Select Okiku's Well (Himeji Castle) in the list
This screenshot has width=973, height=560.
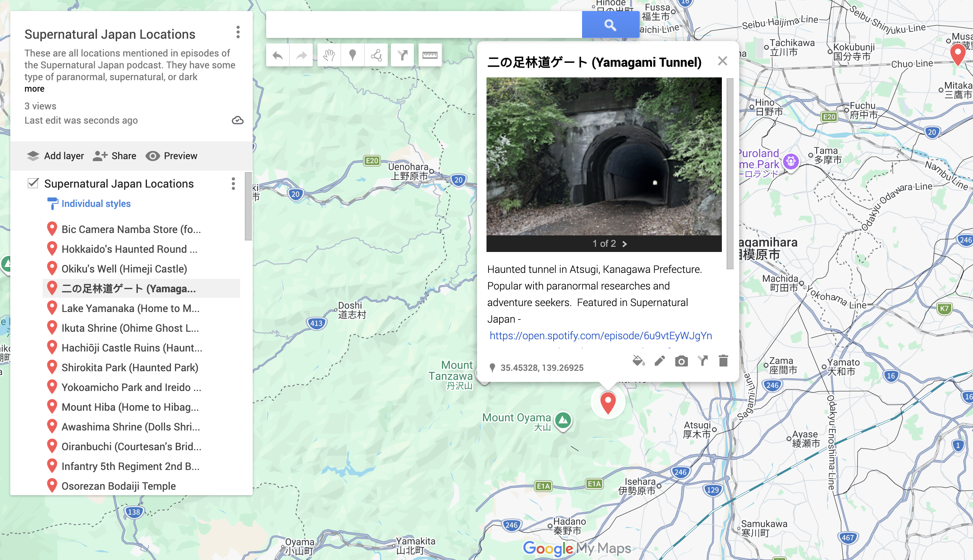(x=124, y=269)
